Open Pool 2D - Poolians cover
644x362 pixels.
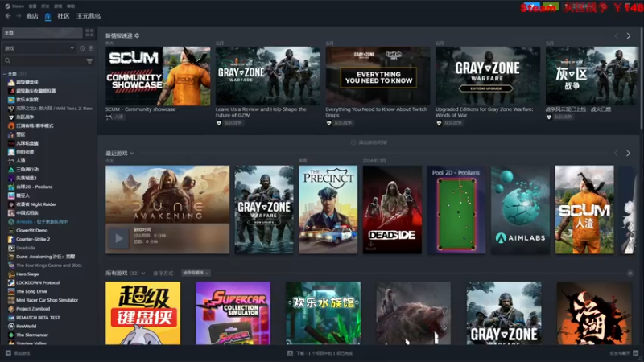[x=456, y=209]
